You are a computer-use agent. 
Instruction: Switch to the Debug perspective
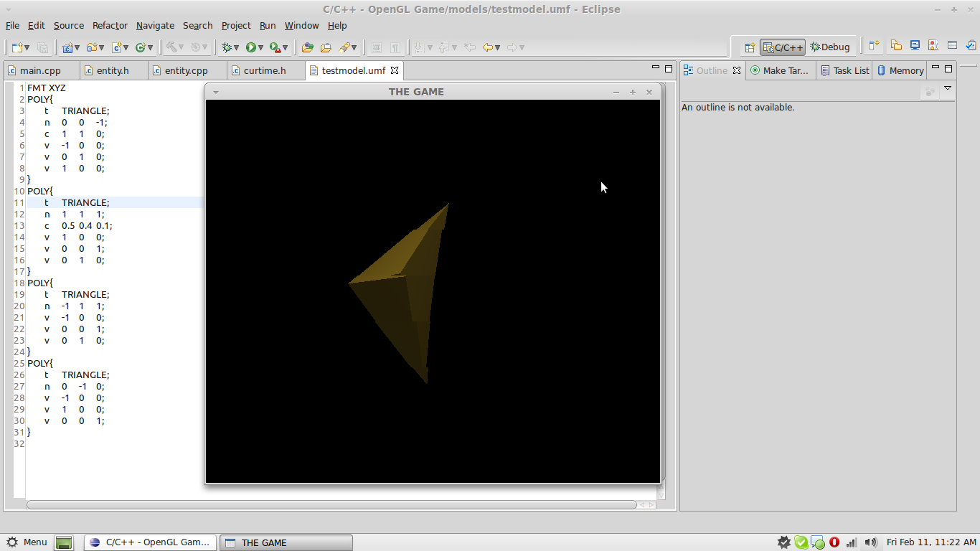pos(830,47)
